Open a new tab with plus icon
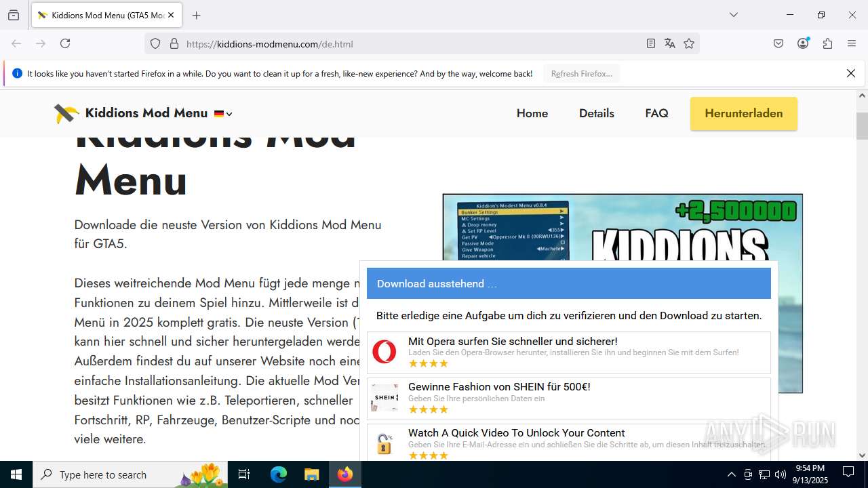868x488 pixels. click(x=196, y=15)
